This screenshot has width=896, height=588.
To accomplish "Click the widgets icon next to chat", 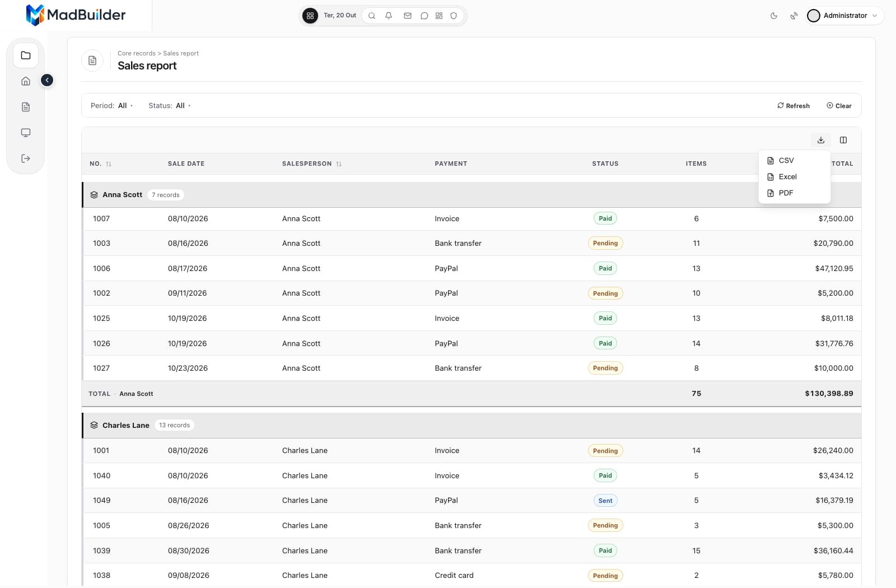I will coord(439,16).
